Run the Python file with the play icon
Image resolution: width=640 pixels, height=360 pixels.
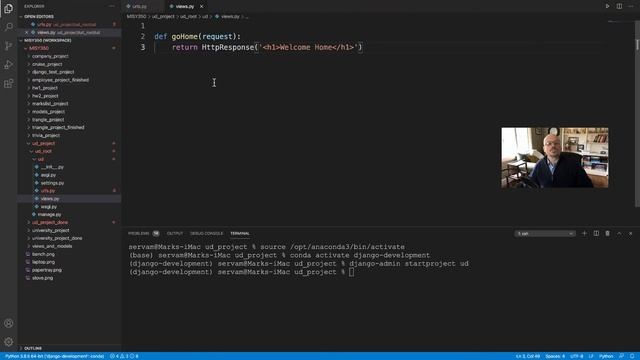607,6
